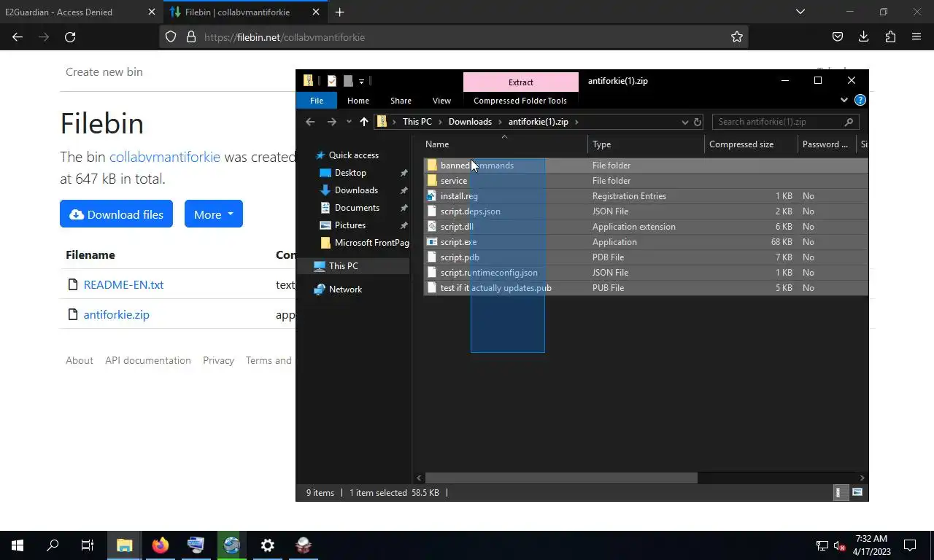Click Extract contextual tab header
Viewport: 934px width, 560px height.
521,82
